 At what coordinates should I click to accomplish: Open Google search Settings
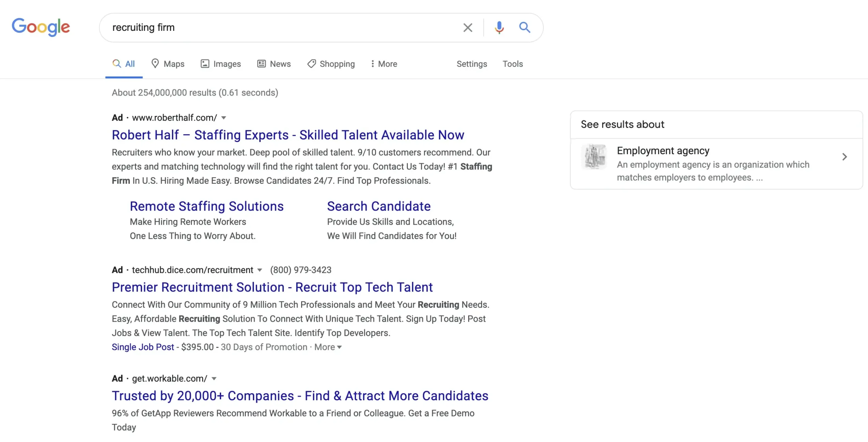pyautogui.click(x=472, y=64)
